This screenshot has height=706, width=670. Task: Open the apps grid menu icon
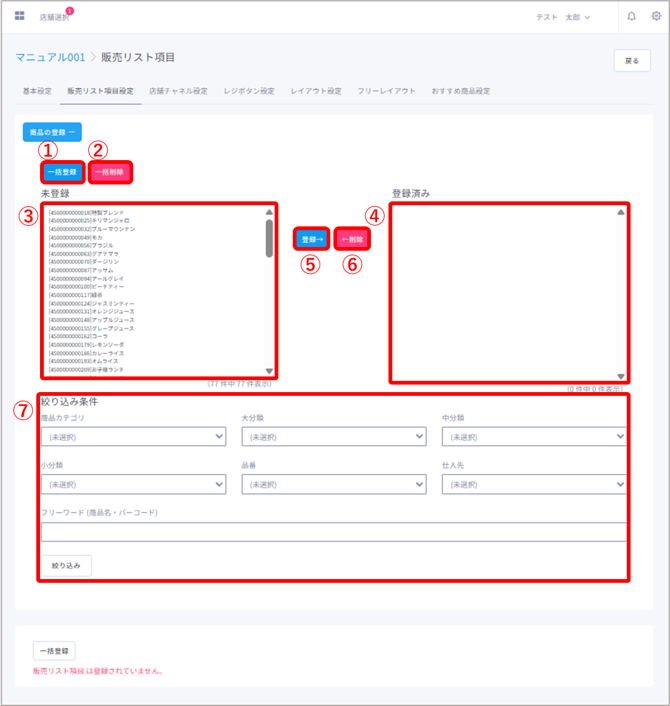pos(19,16)
